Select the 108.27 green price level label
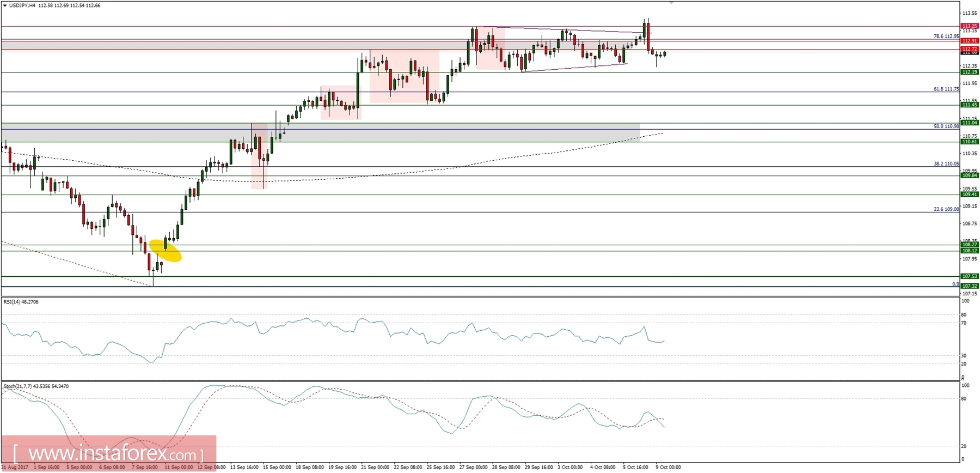The image size is (980, 473). point(970,245)
